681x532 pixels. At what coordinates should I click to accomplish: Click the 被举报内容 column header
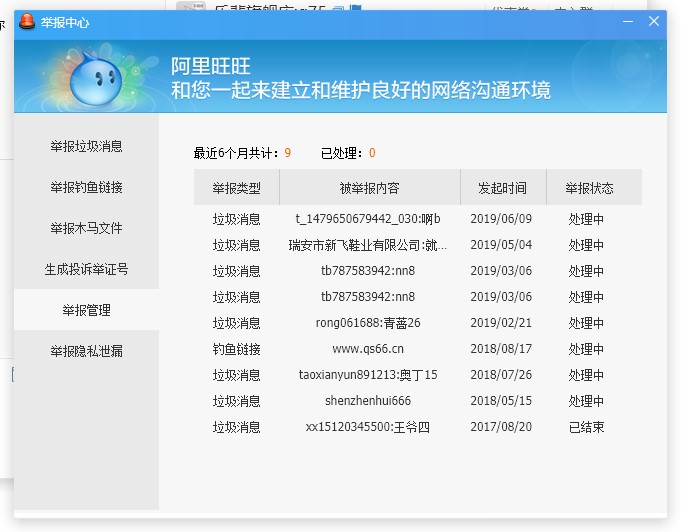point(370,188)
